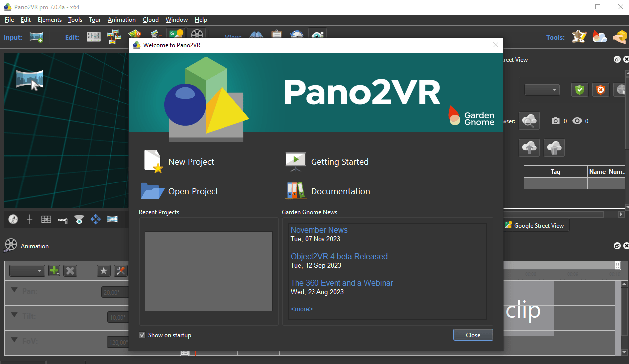This screenshot has height=364, width=629.
Task: Click the Recent Projects empty list area
Action: [x=208, y=271]
